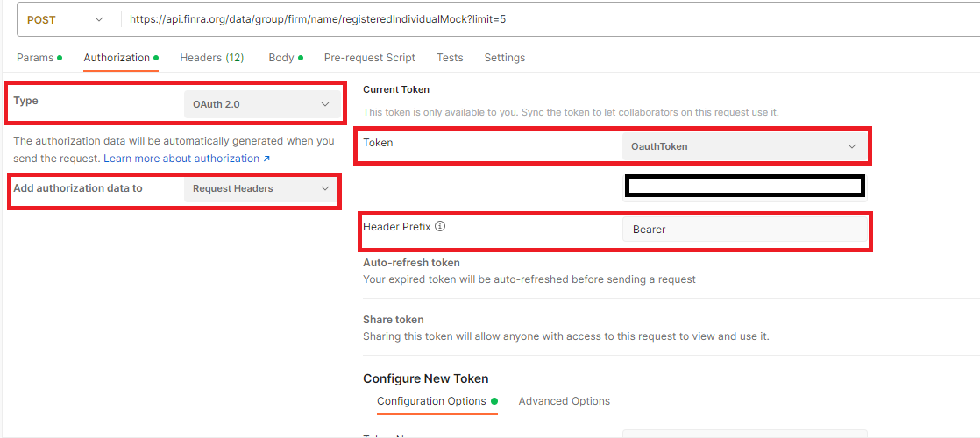Click the Auto-refresh token label
This screenshot has height=438, width=980.
click(x=411, y=263)
